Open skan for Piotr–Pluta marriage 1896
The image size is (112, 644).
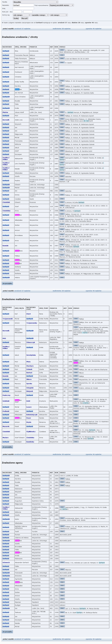[x=76, y=361]
